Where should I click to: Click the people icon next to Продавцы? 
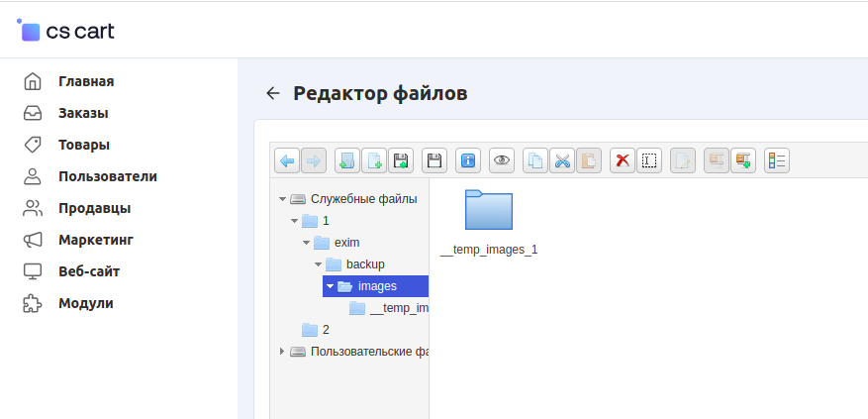[33, 208]
